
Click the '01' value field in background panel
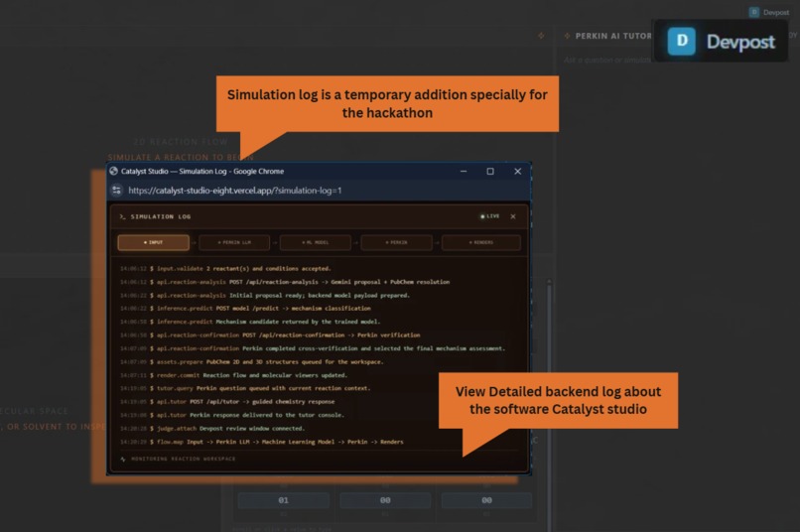click(x=284, y=500)
